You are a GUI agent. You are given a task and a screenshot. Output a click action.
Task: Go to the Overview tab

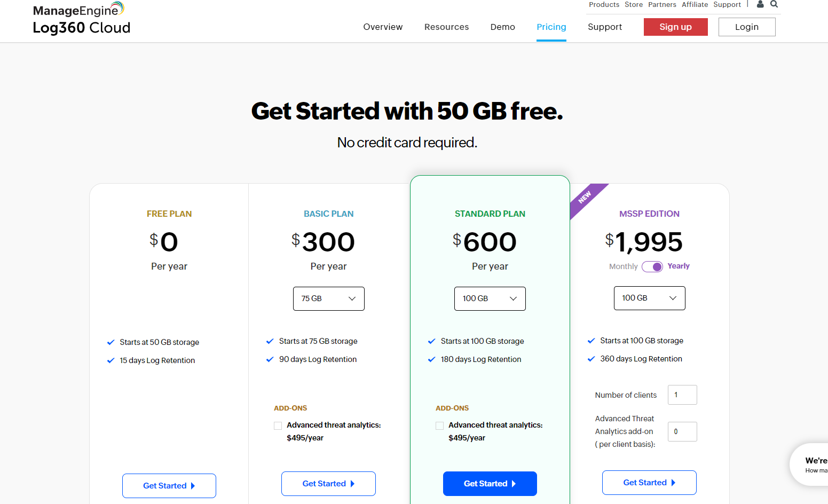383,27
